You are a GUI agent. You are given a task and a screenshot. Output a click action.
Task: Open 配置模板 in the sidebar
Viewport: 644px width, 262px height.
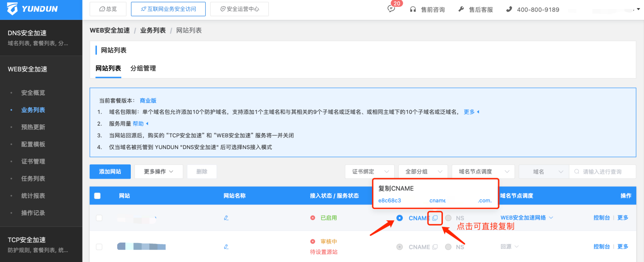(33, 144)
